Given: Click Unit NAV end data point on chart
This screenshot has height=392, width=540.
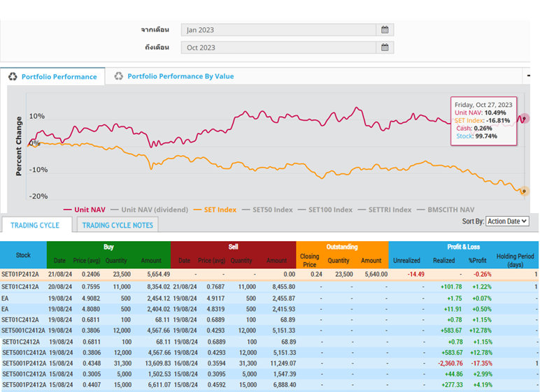Looking at the screenshot, I should pos(524,119).
